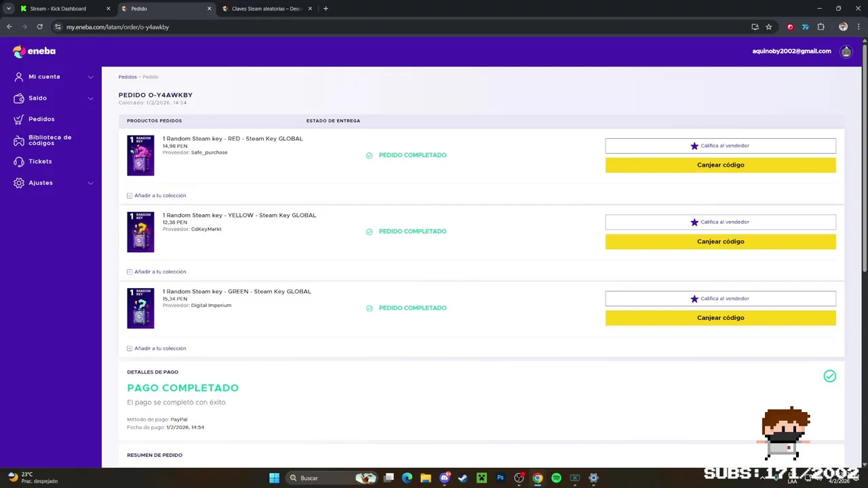The image size is (868, 488).
Task: Open Photoshop from the taskbar
Action: pyautogui.click(x=500, y=478)
